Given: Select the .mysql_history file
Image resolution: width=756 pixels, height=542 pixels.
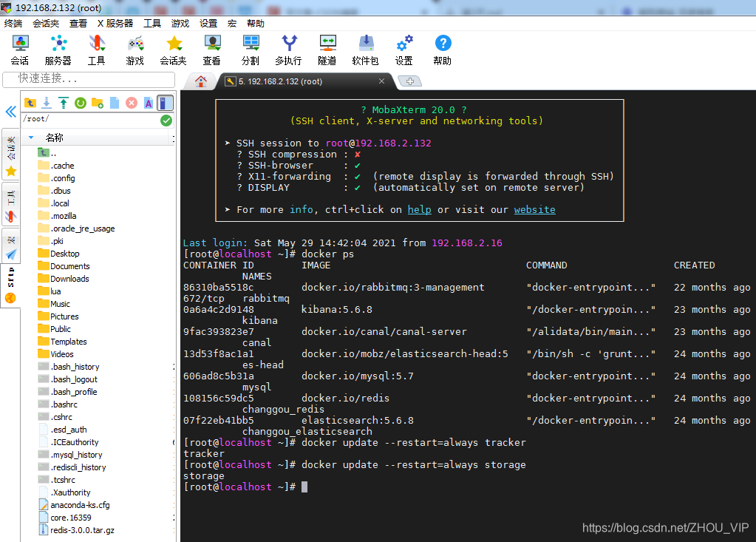Looking at the screenshot, I should pos(70,455).
